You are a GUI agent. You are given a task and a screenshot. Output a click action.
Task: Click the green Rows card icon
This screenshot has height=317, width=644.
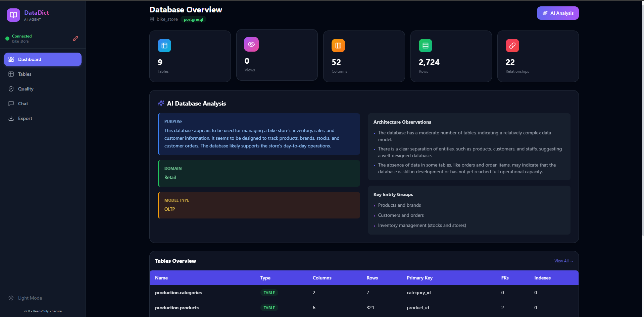click(x=426, y=46)
